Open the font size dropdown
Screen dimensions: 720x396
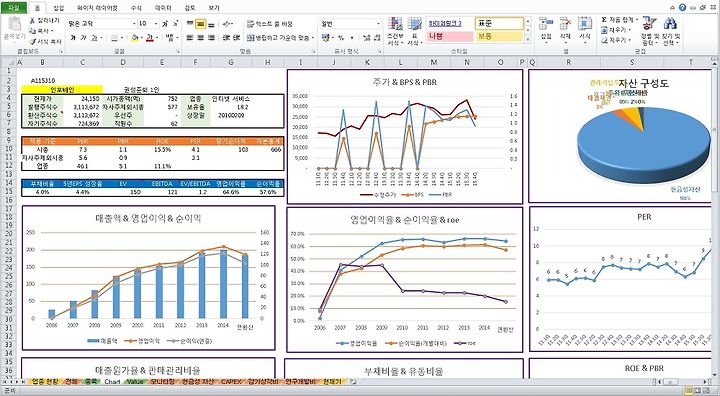tap(157, 23)
